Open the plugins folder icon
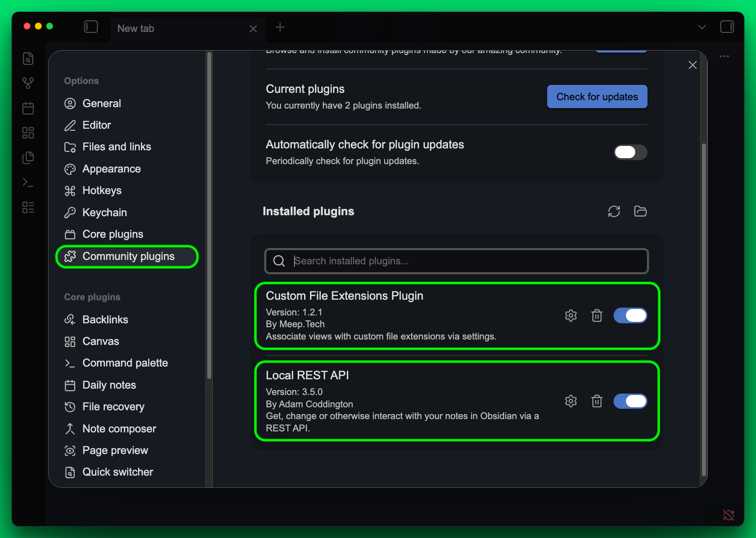This screenshot has height=538, width=756. [x=640, y=211]
